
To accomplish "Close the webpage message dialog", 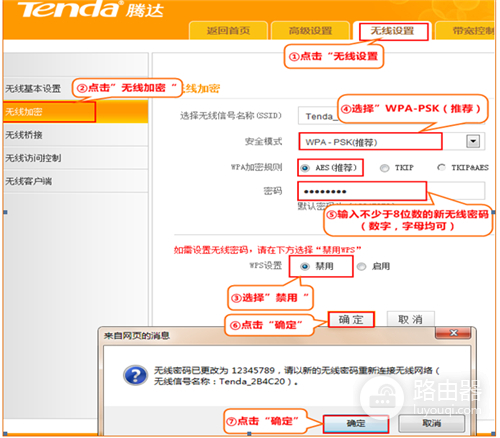I will [453, 333].
